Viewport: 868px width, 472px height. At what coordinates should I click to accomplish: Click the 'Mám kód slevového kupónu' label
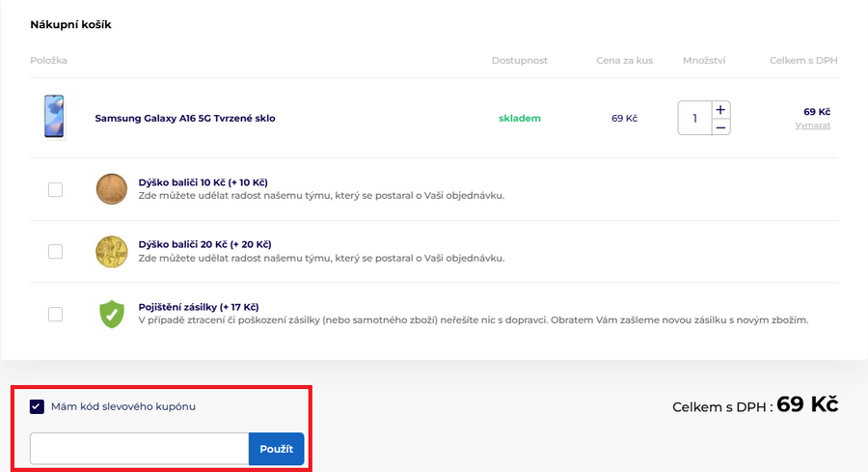(x=122, y=406)
